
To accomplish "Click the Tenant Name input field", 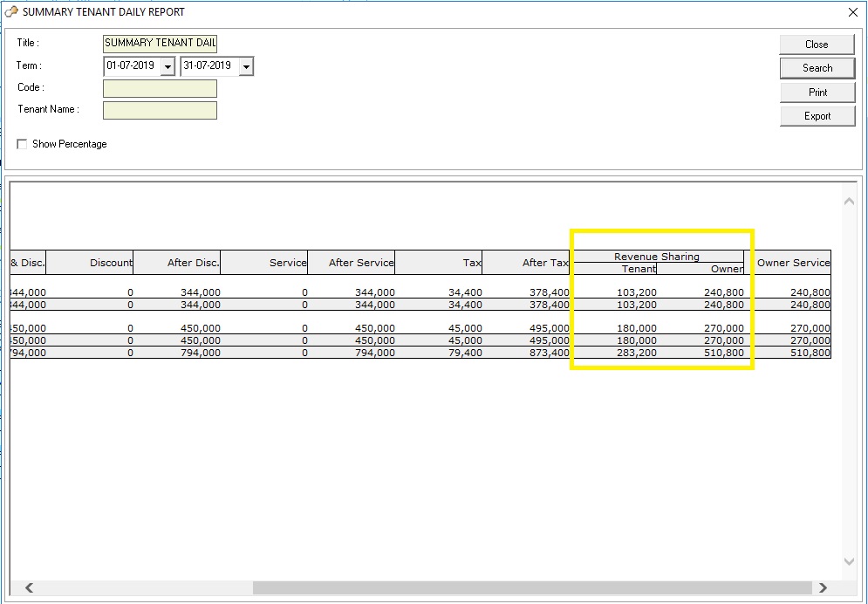I will pyautogui.click(x=160, y=110).
